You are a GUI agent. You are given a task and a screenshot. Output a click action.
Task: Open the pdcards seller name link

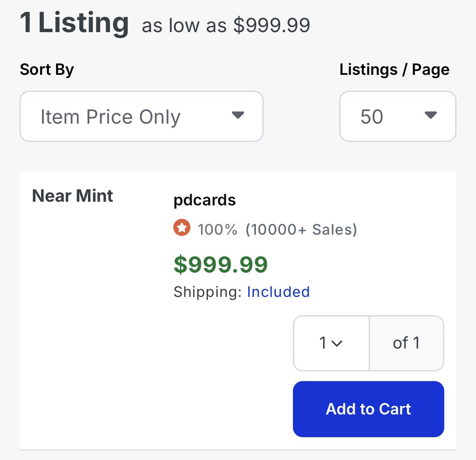pyautogui.click(x=205, y=200)
